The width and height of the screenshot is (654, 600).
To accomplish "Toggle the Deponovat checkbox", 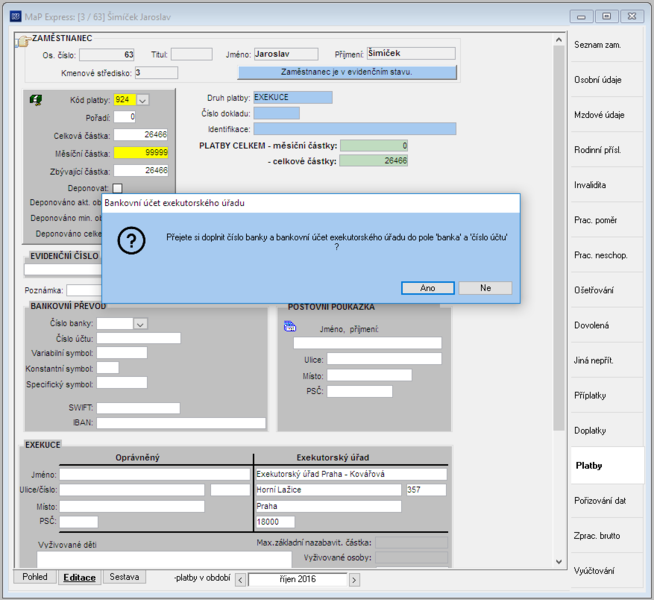I will (118, 188).
